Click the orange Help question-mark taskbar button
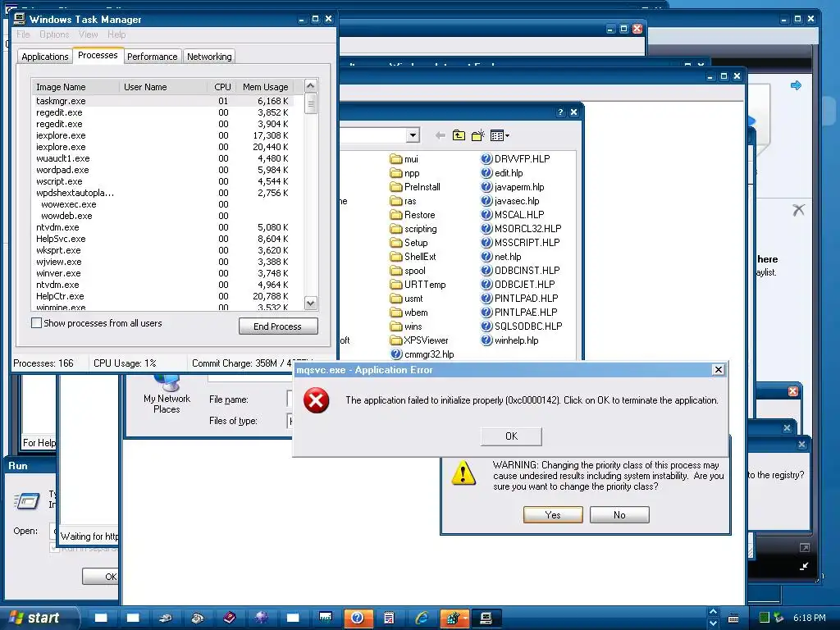This screenshot has height=630, width=840. [x=358, y=618]
